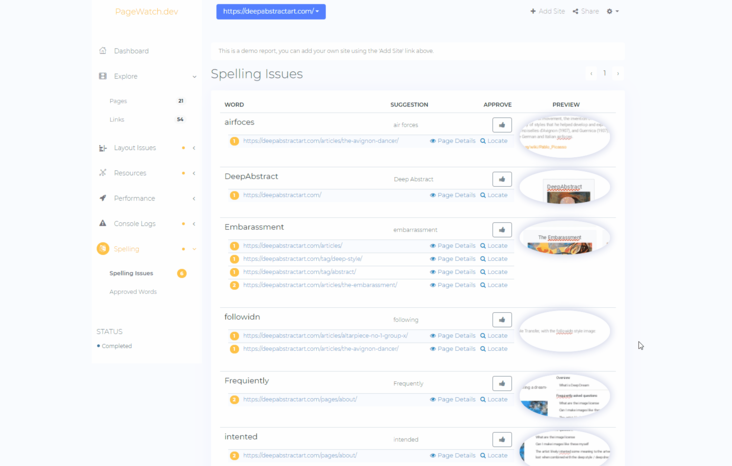Expand the Console Logs chevron

194,224
